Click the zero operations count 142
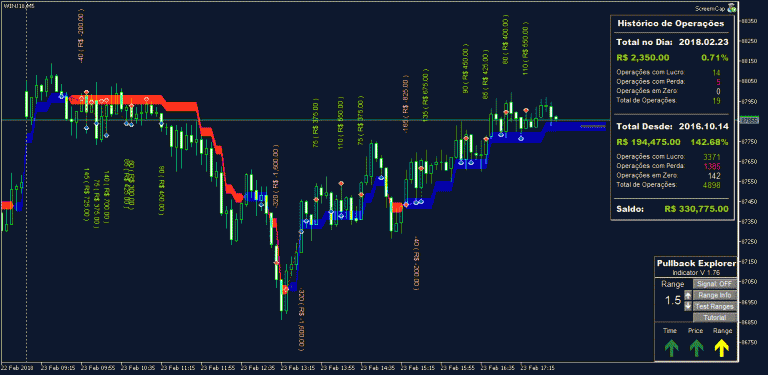This screenshot has height=375, width=768. [x=715, y=175]
